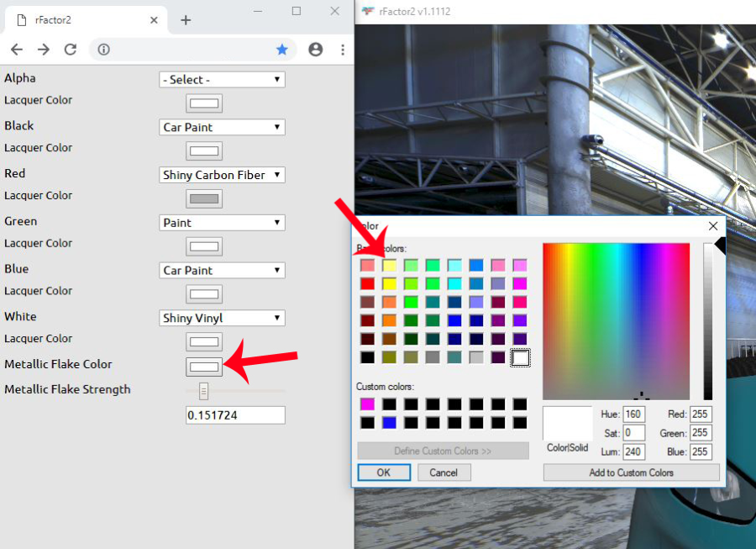Select the pure blue basic color in fourth row

click(454, 320)
